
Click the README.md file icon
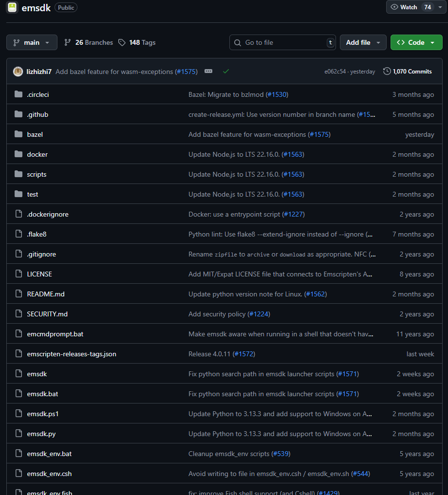pyautogui.click(x=19, y=293)
